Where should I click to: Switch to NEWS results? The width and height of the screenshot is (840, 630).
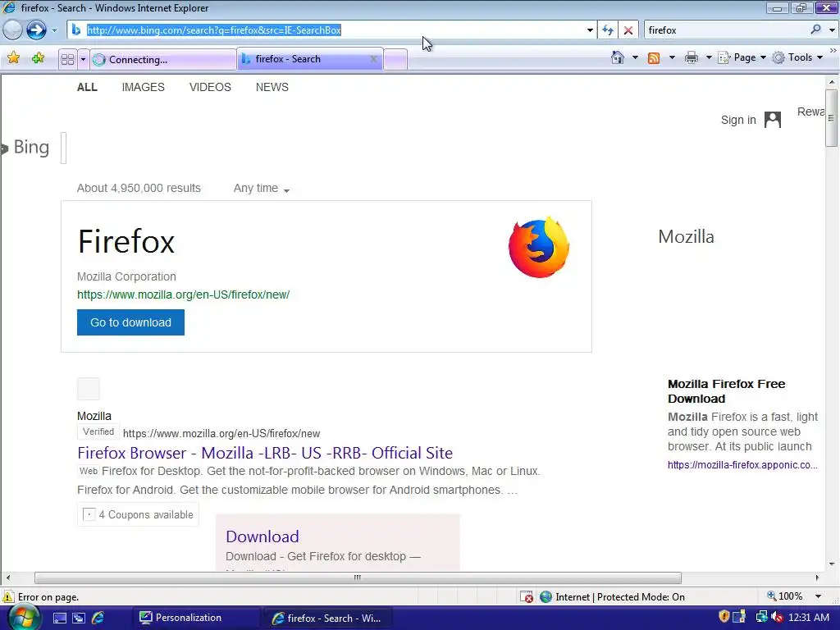[x=272, y=87]
